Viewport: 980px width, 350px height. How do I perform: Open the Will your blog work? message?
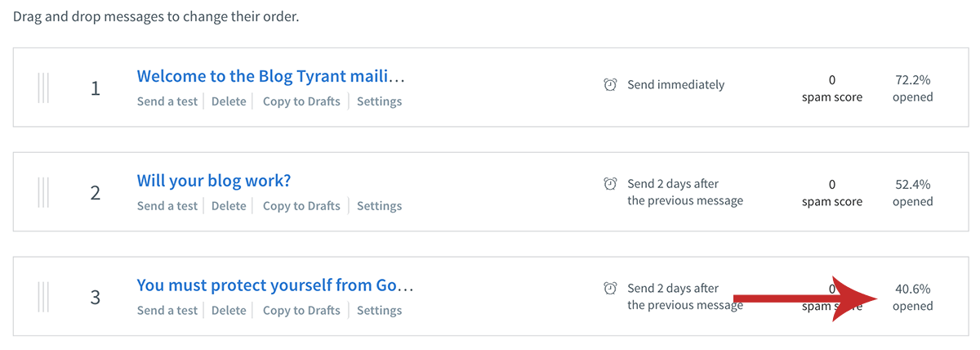point(214,180)
